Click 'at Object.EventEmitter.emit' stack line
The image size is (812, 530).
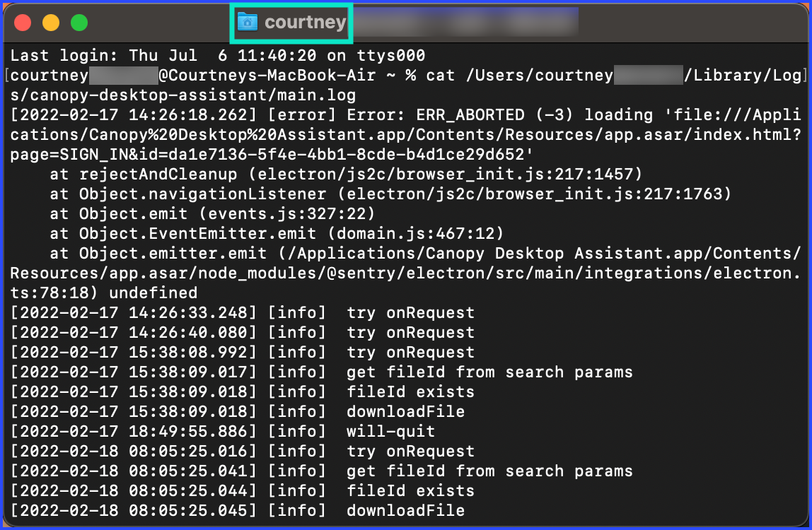(277, 233)
